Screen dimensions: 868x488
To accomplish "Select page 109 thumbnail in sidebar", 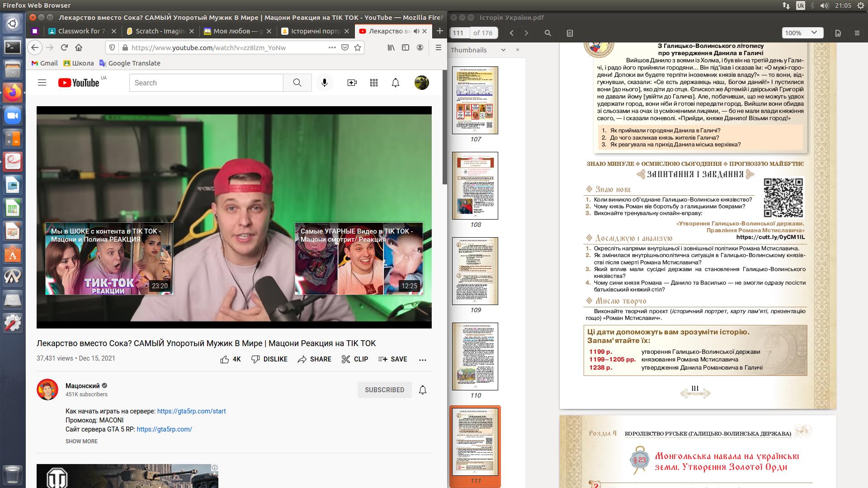I will [x=475, y=271].
